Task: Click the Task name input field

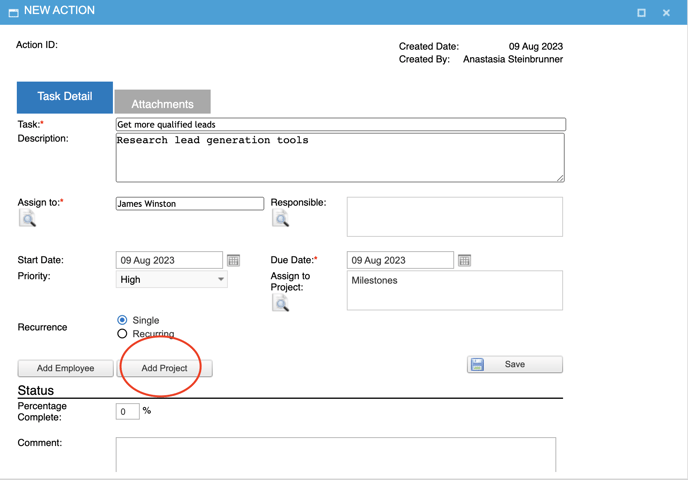Action: 341,124
